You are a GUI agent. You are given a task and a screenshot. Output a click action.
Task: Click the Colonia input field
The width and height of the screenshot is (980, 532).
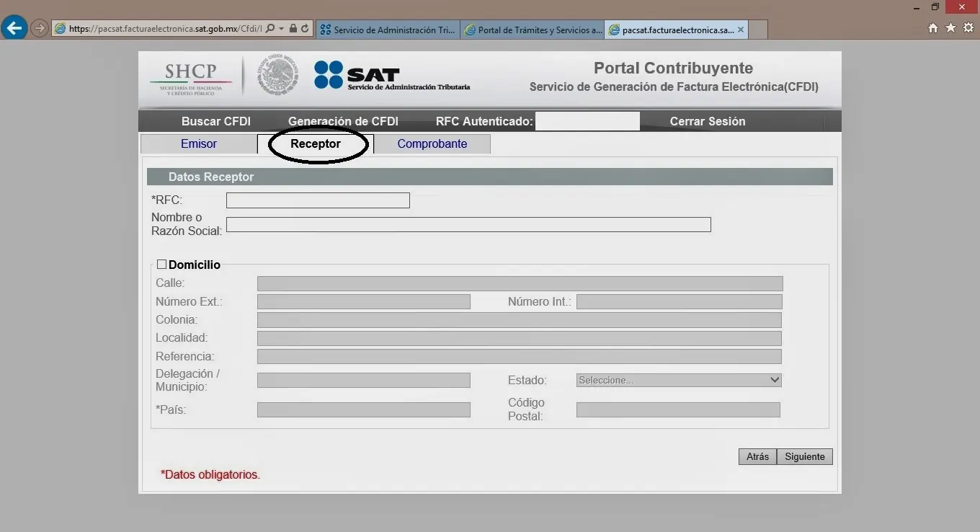pos(519,320)
